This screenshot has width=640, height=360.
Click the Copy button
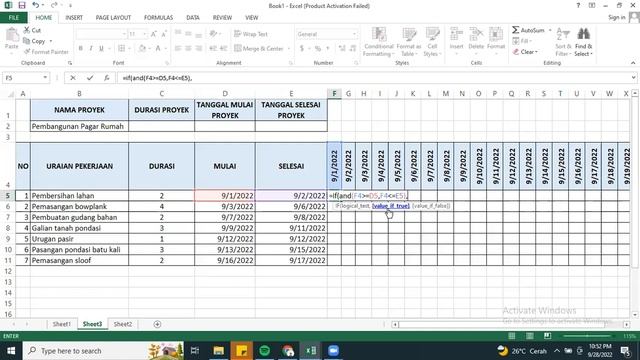[35, 41]
